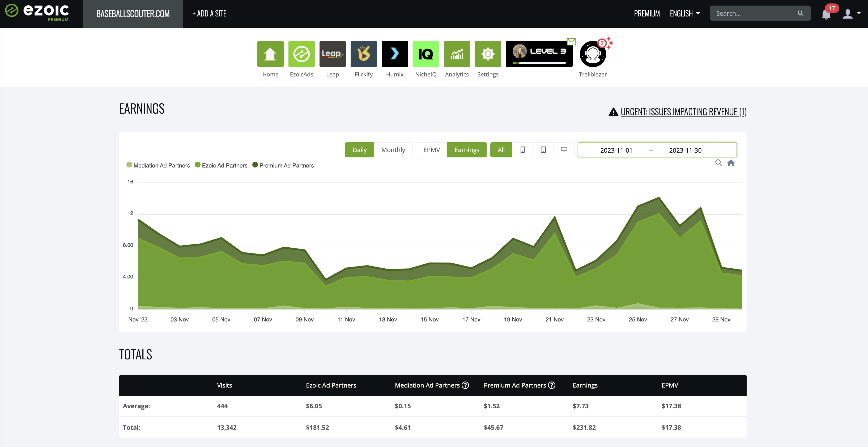Image resolution: width=868 pixels, height=447 pixels.
Task: Filter by desktop monitor device icon
Action: [x=564, y=150]
